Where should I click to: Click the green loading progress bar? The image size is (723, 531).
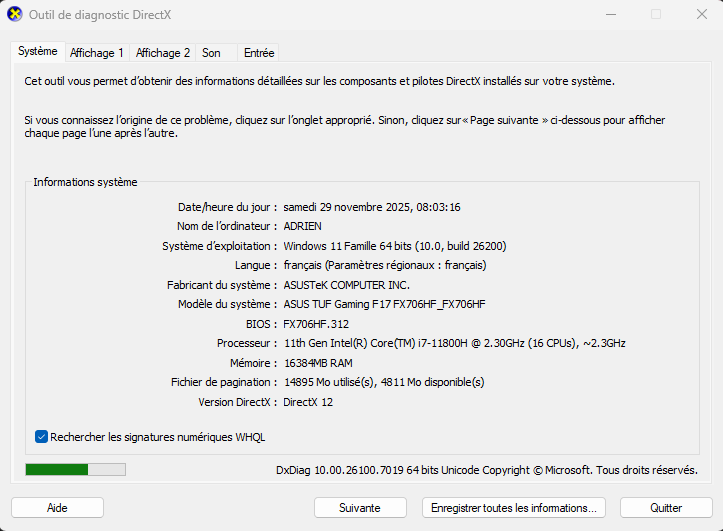click(75, 469)
